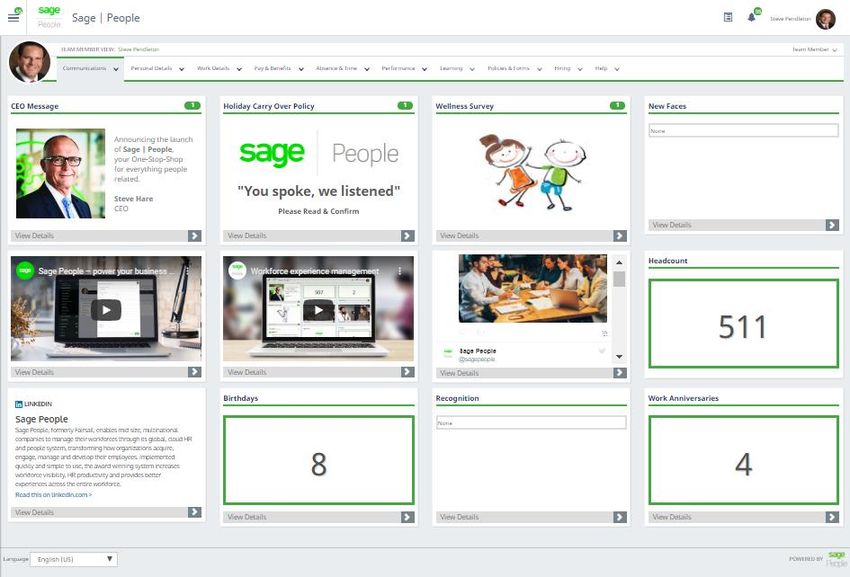The width and height of the screenshot is (850, 577).
Task: Click the 'Steve Hare' name in CEO Message
Action: tap(133, 199)
